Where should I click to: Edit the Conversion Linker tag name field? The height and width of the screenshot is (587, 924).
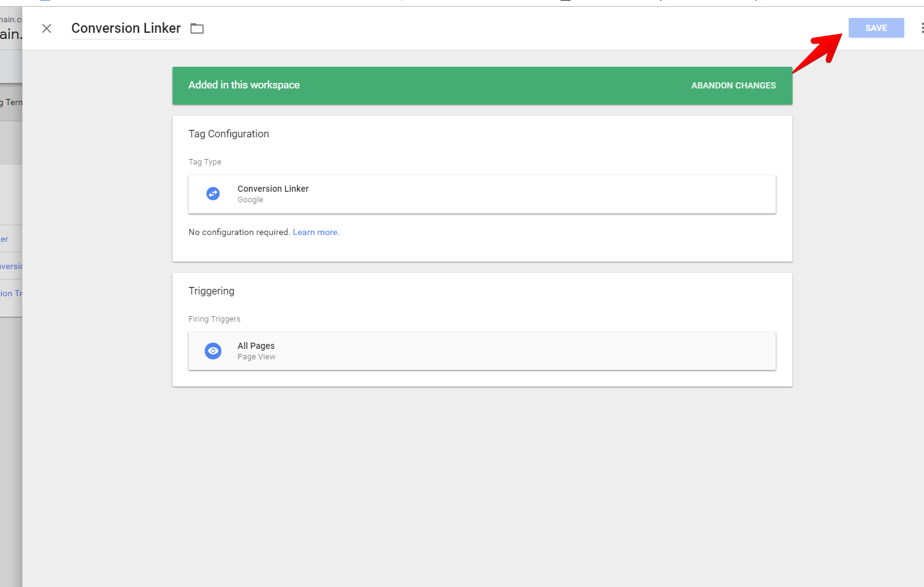pos(126,28)
